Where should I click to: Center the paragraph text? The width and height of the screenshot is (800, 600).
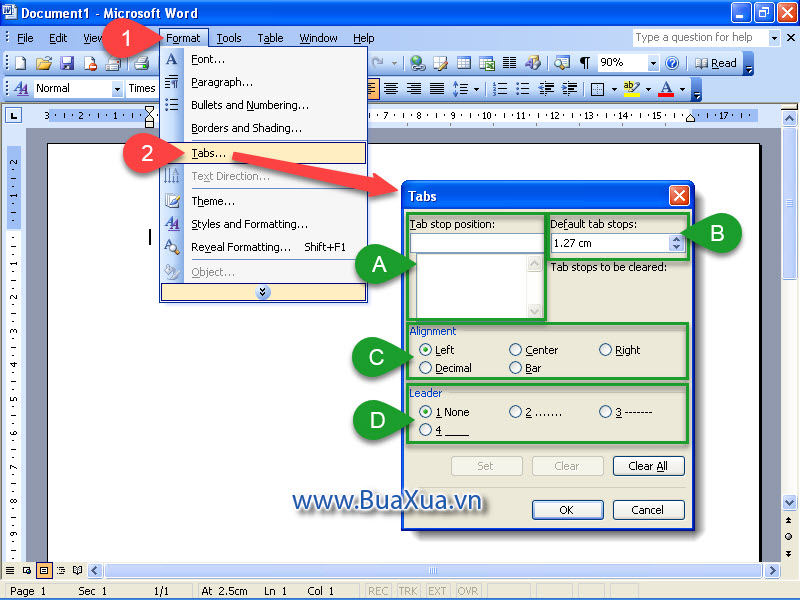(391, 89)
